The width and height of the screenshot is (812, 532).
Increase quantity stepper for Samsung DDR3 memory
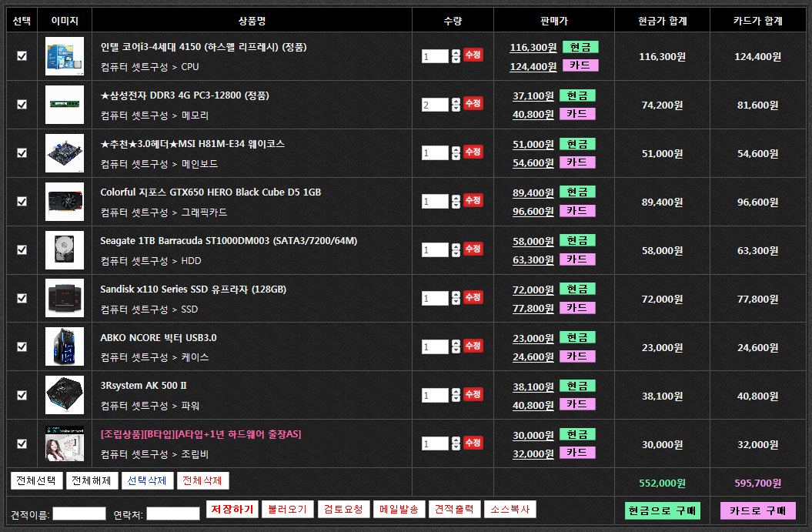[x=456, y=101]
